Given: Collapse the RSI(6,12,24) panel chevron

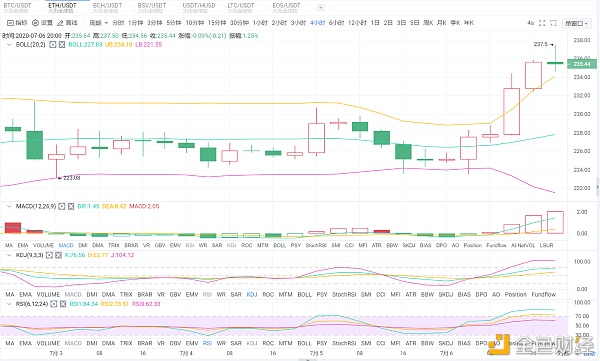Looking at the screenshot, I should click(9, 304).
